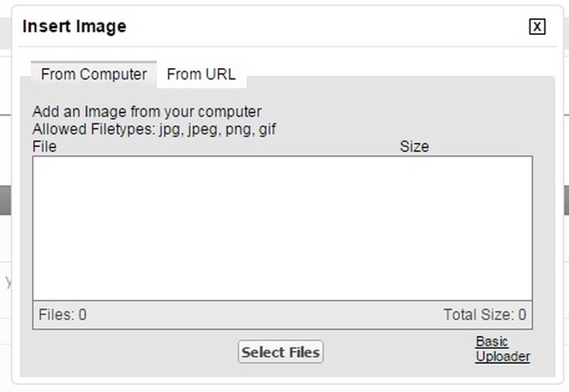
Task: Click the File column header
Action: 45,147
